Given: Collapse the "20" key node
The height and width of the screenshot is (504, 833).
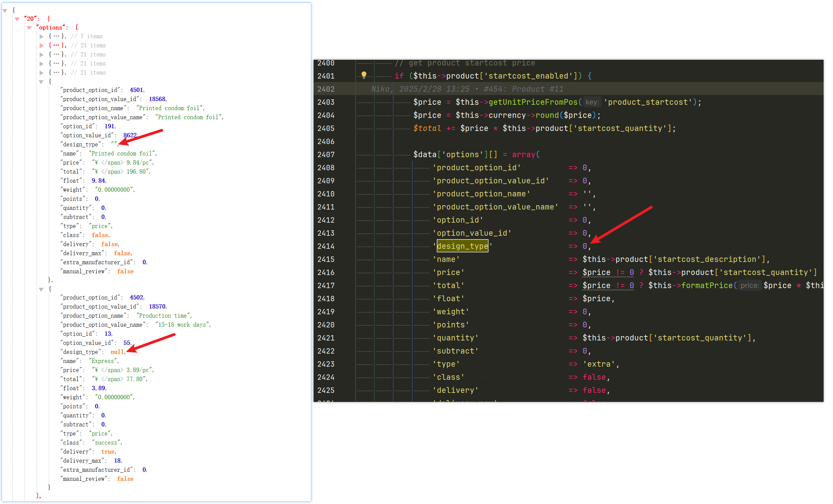Looking at the screenshot, I should point(17,19).
